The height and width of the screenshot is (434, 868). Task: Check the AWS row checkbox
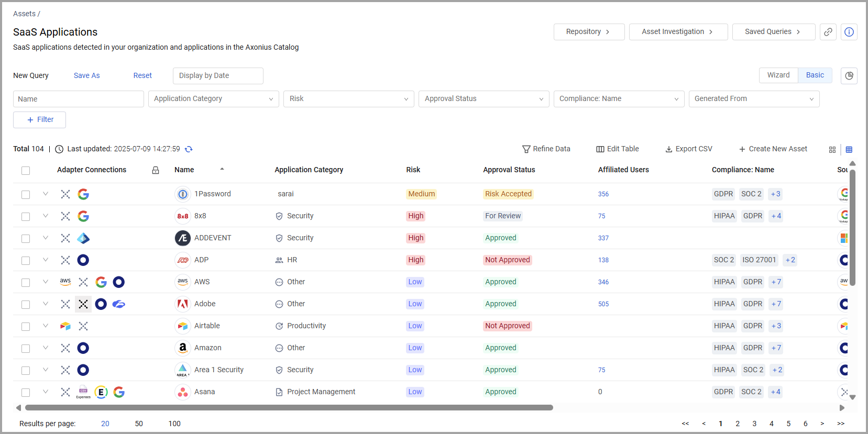[26, 283]
